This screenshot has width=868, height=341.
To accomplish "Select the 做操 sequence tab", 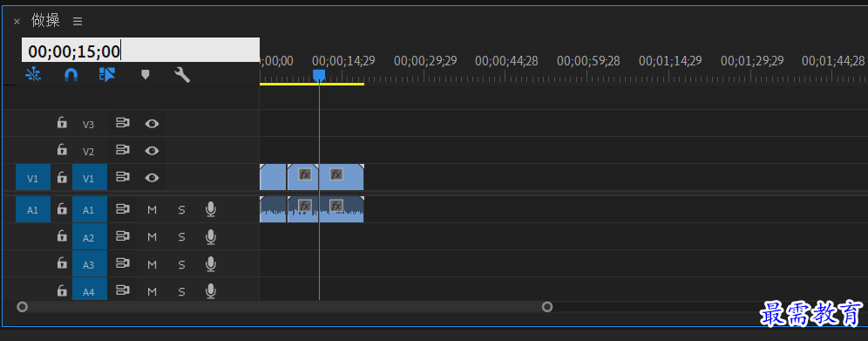I will 46,21.
